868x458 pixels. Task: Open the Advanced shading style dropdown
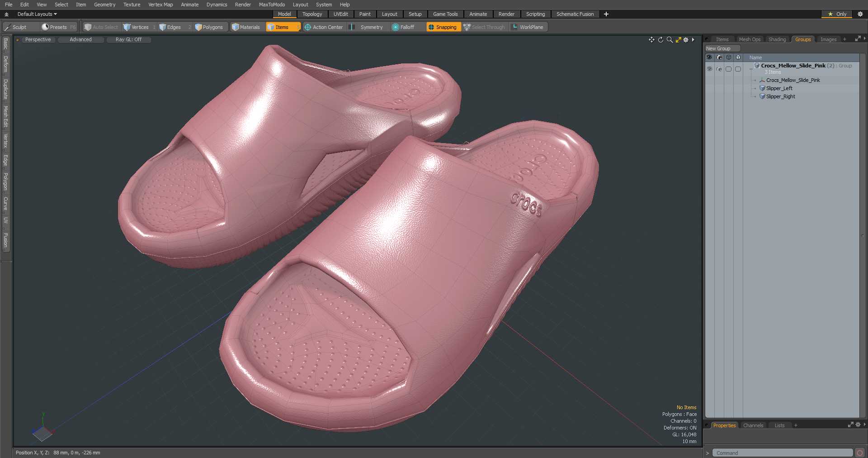coord(80,40)
